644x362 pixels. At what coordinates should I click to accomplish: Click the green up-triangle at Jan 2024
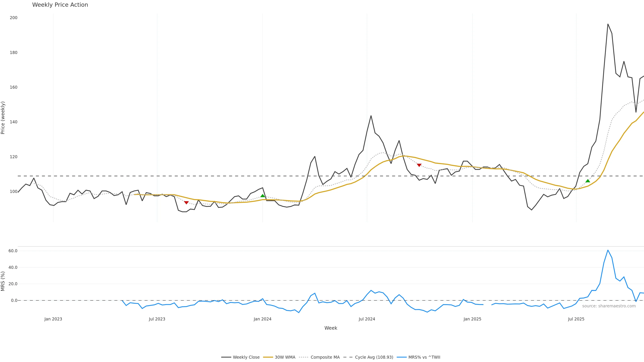262,196
